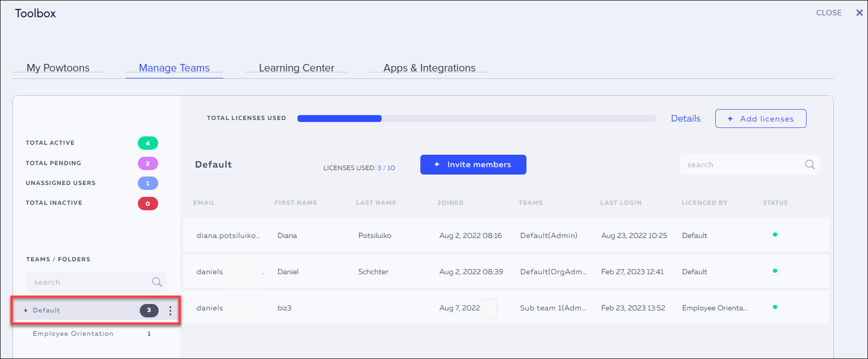Click the TOTAL INACTIVE label
868x359 pixels.
pos(54,203)
